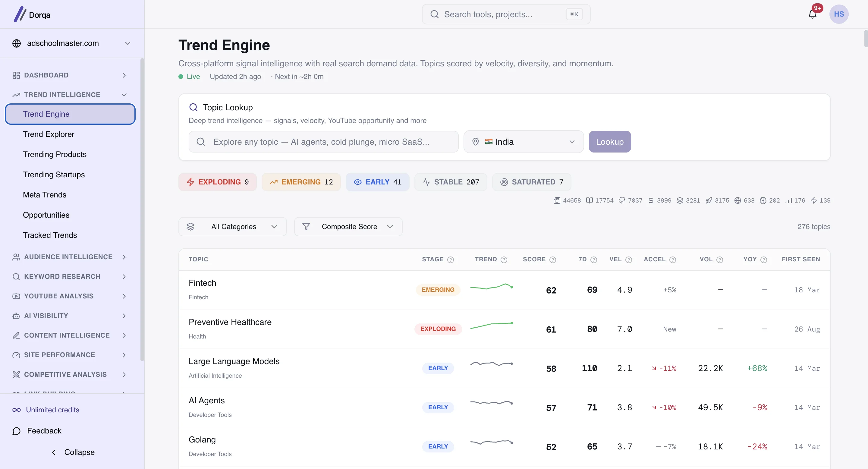
Task: Open the All Categories dropdown
Action: coord(232,227)
